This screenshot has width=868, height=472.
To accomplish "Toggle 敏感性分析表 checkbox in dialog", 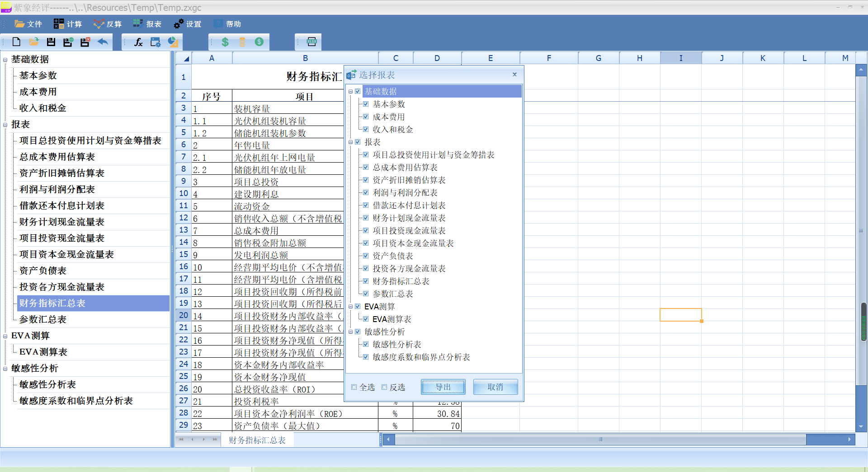I will [366, 344].
